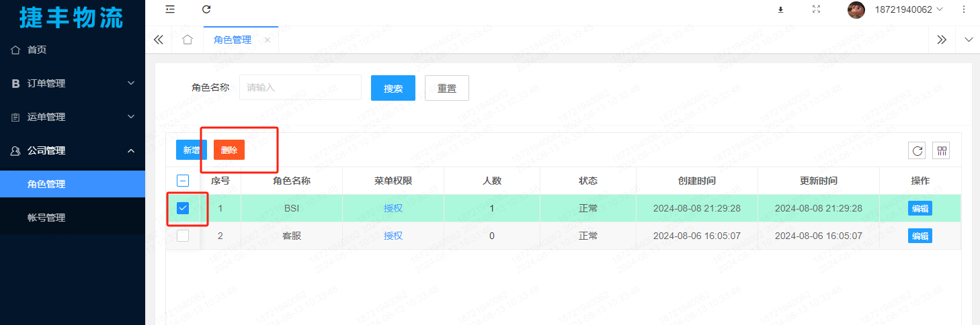Check the 客服 row checkbox

183,236
